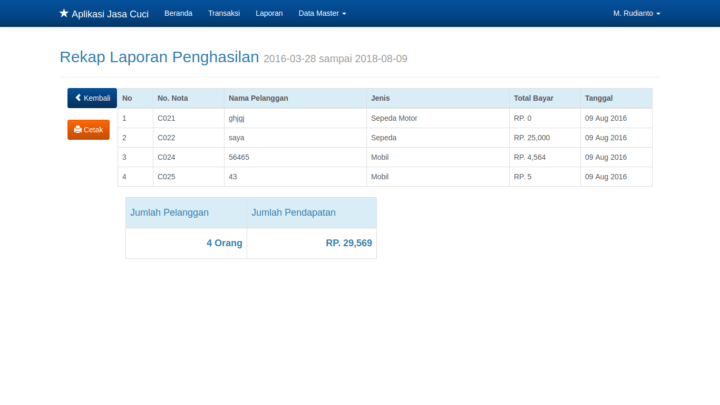
Task: Expand the M. Rudianto user menu
Action: pyautogui.click(x=636, y=14)
